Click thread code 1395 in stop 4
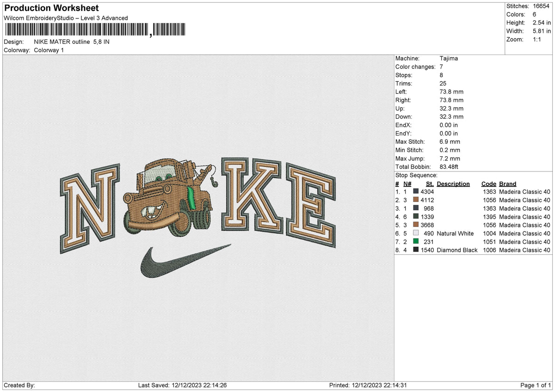This screenshot has height=392, width=555. [489, 217]
